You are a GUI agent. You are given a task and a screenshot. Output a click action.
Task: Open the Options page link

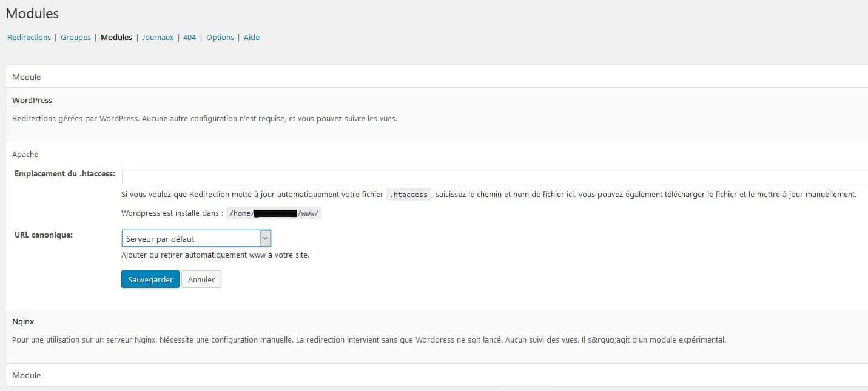220,37
